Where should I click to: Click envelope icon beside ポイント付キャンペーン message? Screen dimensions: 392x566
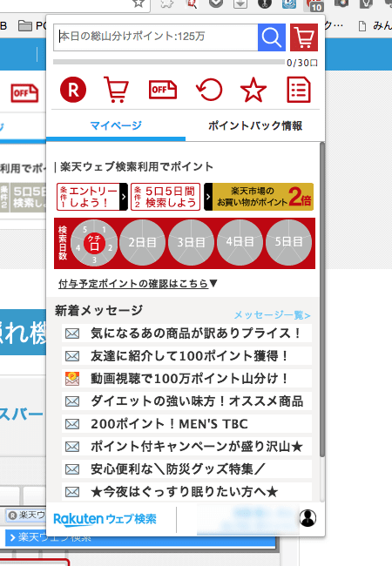click(x=72, y=447)
